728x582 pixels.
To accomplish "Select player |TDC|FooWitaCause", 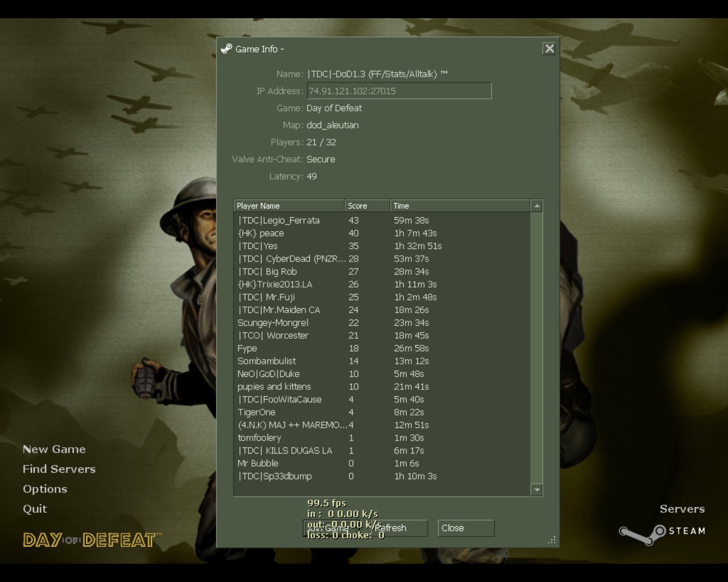I will coord(382,400).
